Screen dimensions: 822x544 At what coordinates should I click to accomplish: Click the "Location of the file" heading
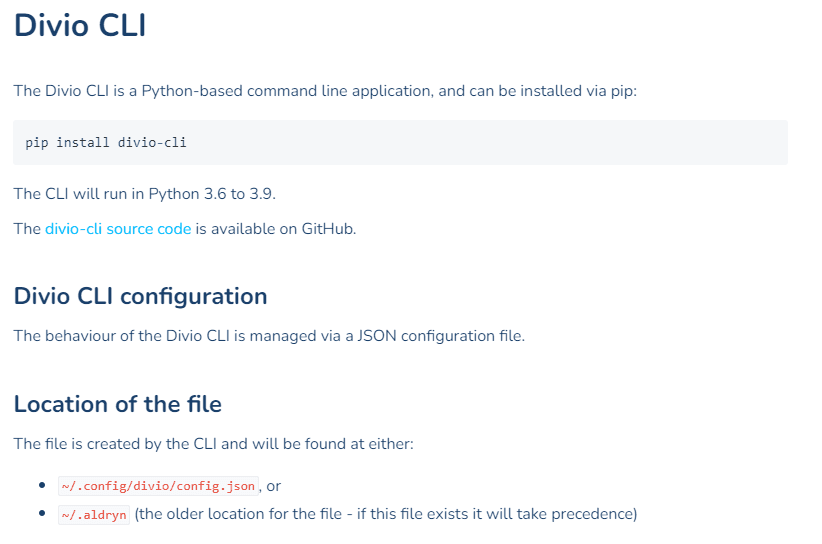pyautogui.click(x=117, y=405)
